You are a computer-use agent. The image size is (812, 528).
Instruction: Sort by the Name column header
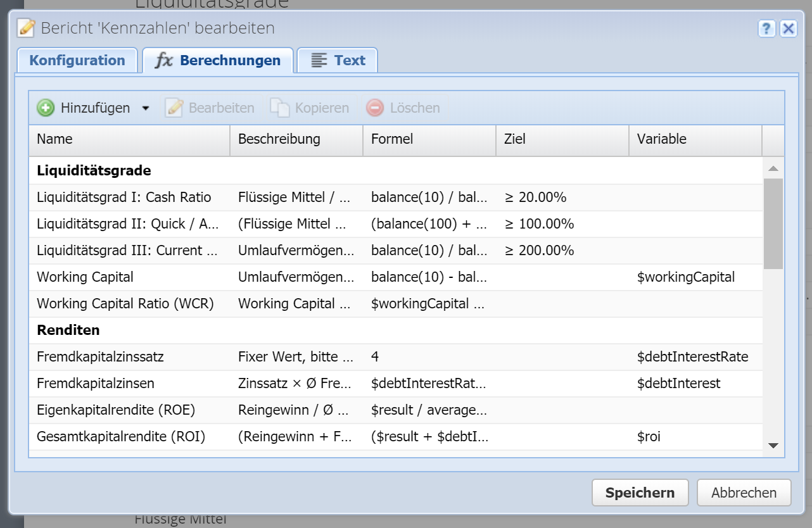pyautogui.click(x=129, y=139)
